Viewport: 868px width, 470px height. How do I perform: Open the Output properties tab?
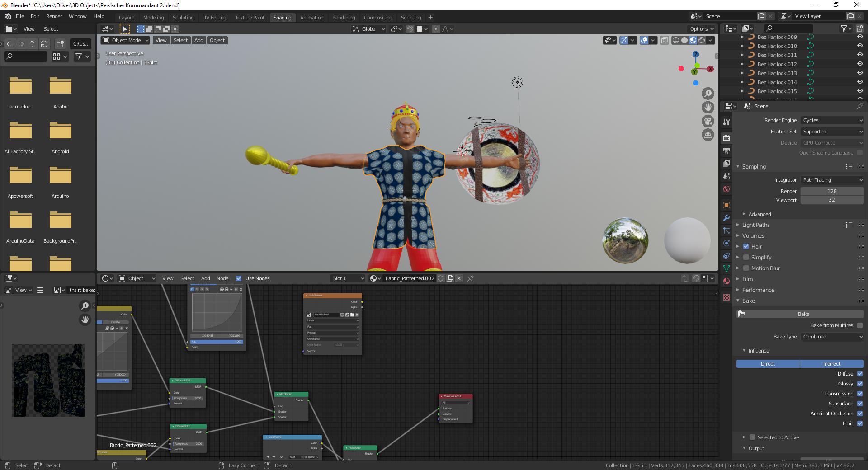pyautogui.click(x=726, y=150)
